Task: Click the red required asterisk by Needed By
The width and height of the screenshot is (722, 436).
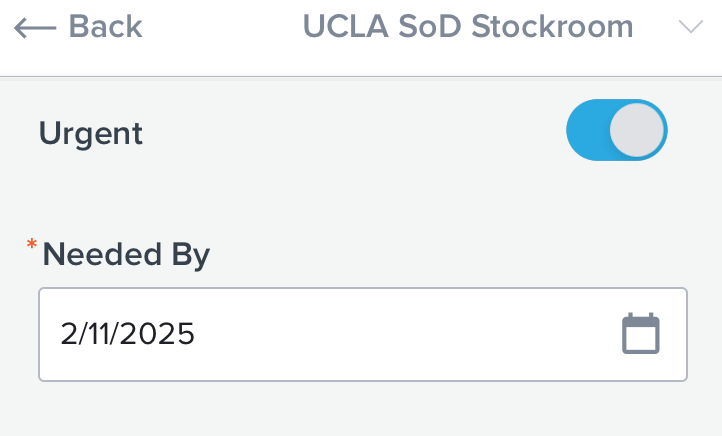Action: click(32, 244)
